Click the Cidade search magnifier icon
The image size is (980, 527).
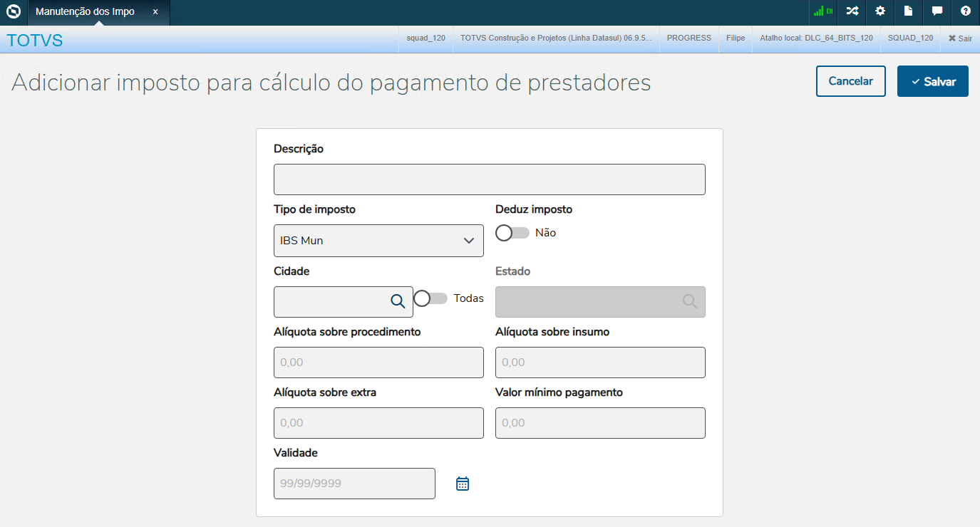tap(398, 301)
